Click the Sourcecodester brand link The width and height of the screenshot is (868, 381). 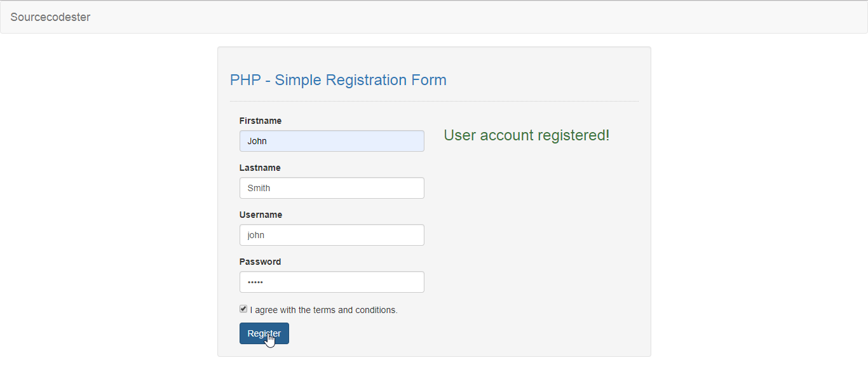coord(50,17)
